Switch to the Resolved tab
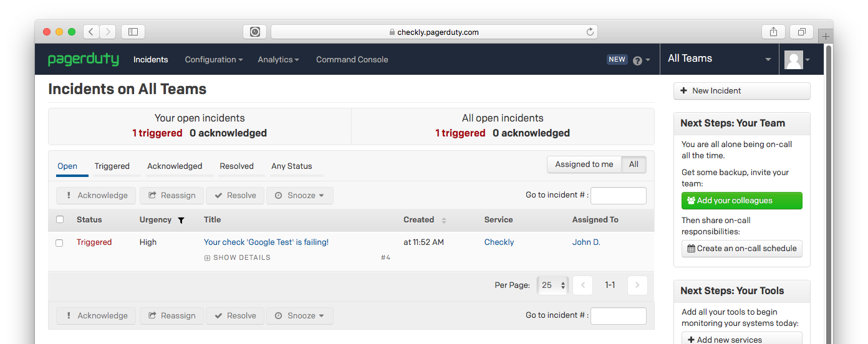 (x=236, y=166)
